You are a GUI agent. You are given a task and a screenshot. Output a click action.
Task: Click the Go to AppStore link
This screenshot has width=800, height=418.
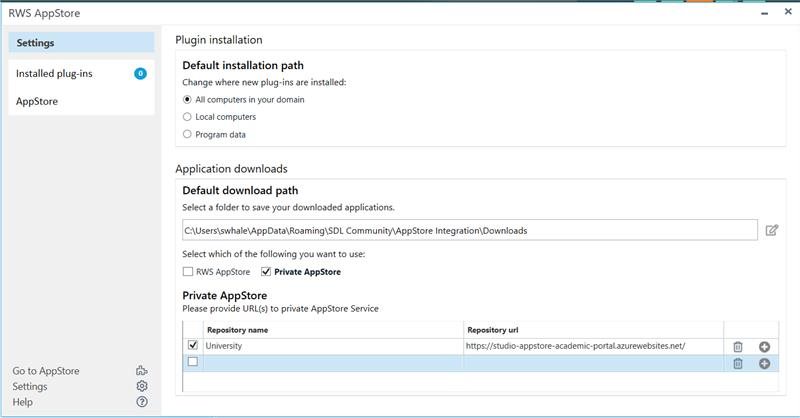tap(46, 371)
